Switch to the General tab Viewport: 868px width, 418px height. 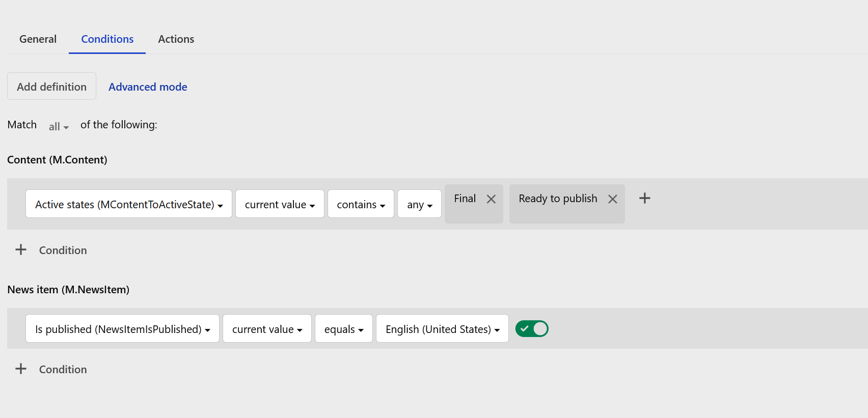pyautogui.click(x=38, y=39)
